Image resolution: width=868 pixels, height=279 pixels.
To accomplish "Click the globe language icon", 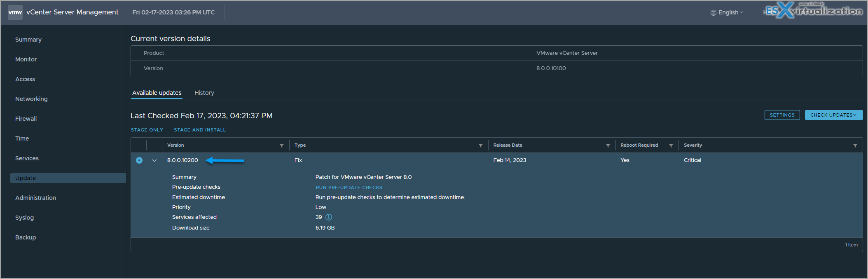I will tap(714, 13).
